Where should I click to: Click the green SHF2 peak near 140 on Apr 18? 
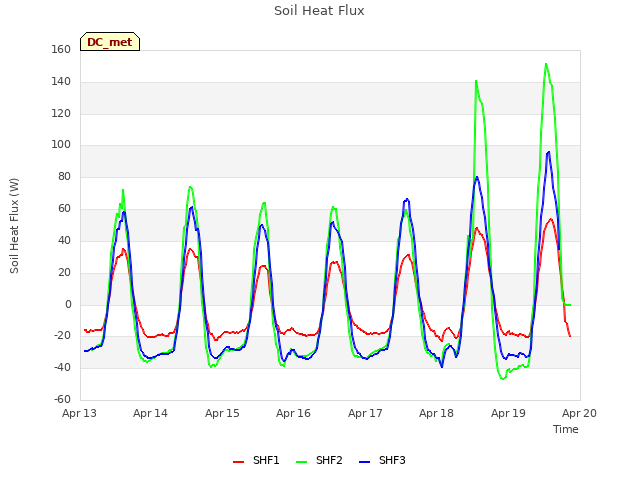point(476,81)
